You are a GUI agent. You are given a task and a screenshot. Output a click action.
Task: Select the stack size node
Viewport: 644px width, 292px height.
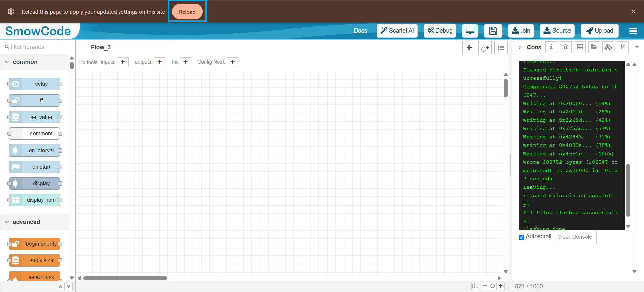point(35,260)
